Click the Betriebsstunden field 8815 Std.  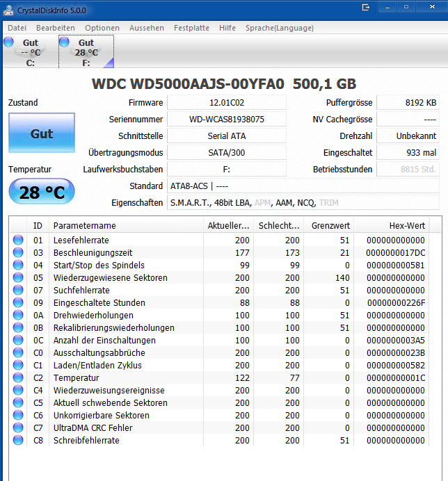pyautogui.click(x=408, y=170)
